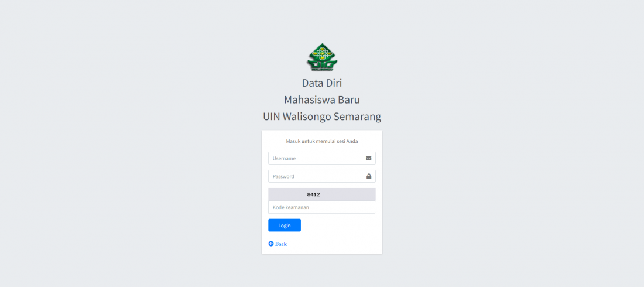Click the 'Masuk untuk memulai sesi Anda' message
This screenshot has height=287, width=644.
pyautogui.click(x=322, y=141)
